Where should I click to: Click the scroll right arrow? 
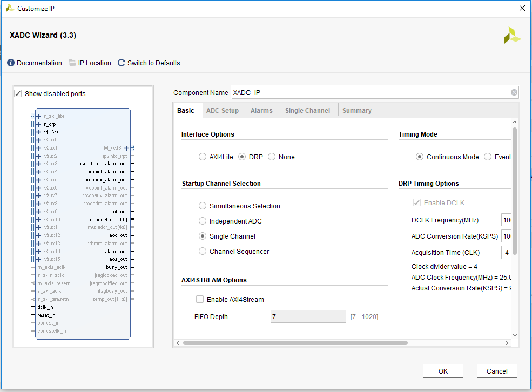(x=507, y=343)
